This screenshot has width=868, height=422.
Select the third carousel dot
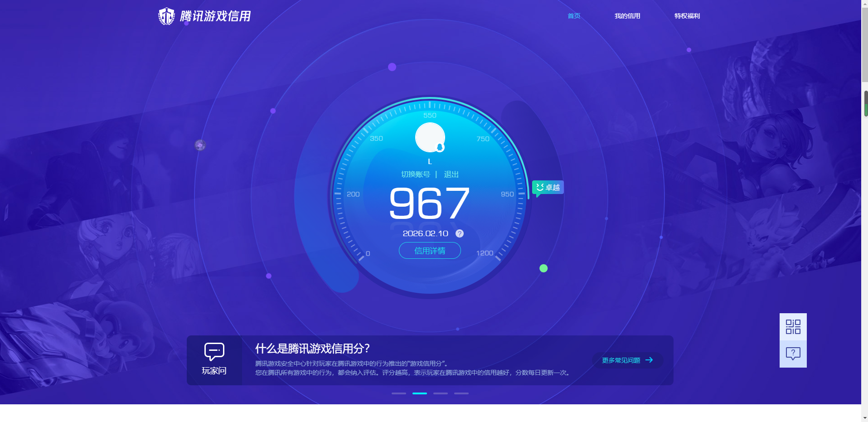click(440, 393)
